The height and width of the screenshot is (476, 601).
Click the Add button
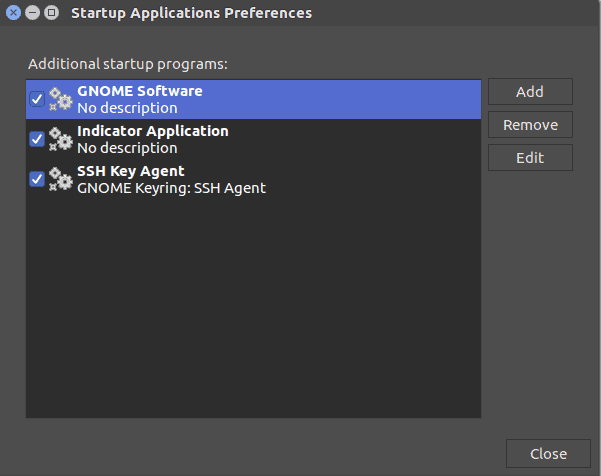click(530, 92)
